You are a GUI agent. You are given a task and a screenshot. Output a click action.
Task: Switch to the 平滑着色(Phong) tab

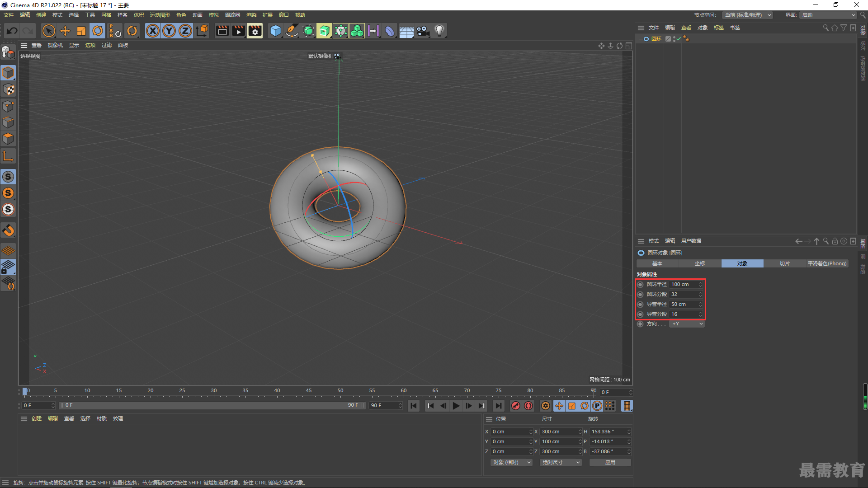(827, 263)
